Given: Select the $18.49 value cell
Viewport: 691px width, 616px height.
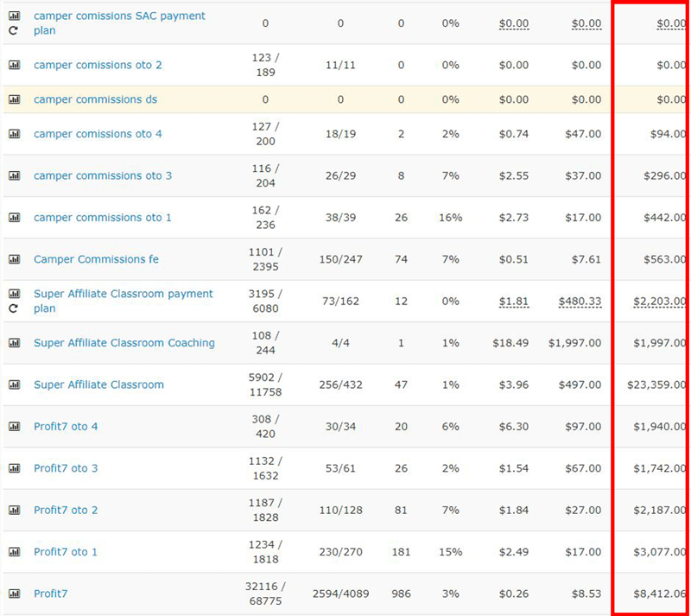Looking at the screenshot, I should [x=510, y=343].
